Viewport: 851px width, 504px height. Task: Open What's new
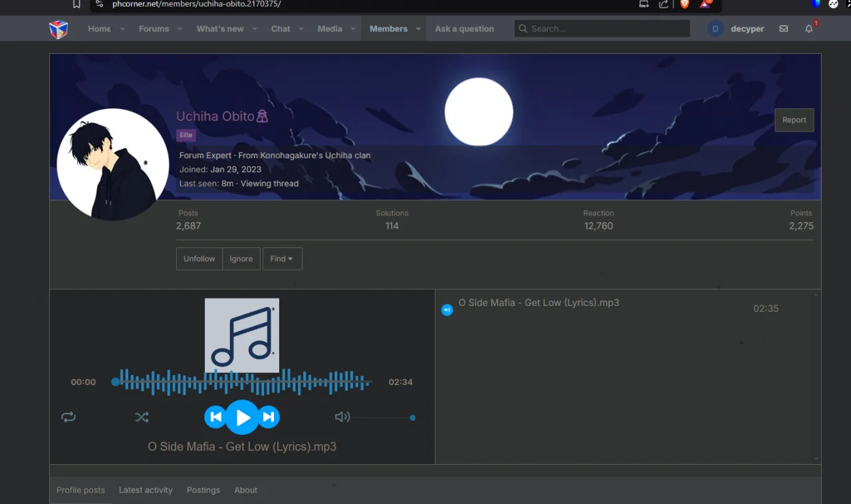point(220,29)
